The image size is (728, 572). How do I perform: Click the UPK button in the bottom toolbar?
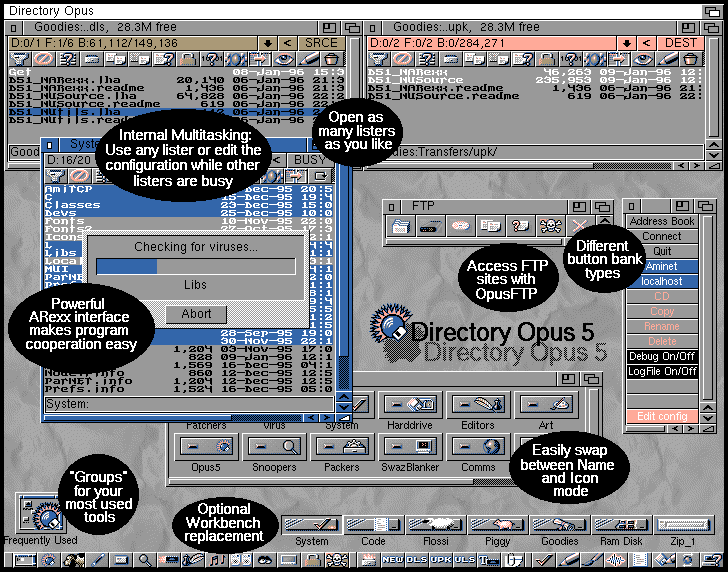(x=441, y=560)
